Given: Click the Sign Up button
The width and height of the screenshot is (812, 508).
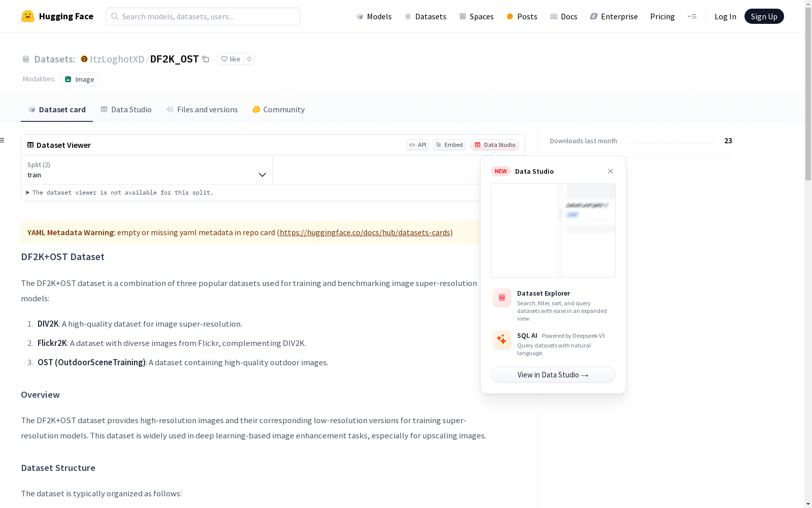Looking at the screenshot, I should point(764,16).
